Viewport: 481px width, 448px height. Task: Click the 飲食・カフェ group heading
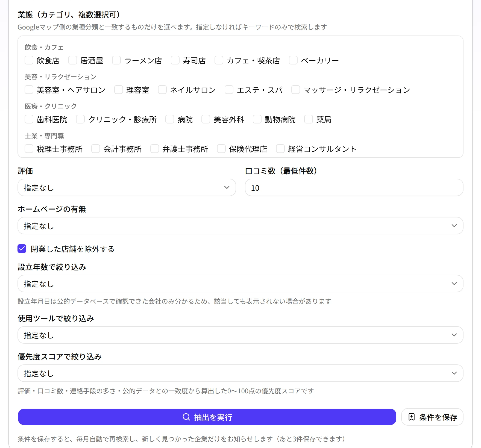(x=44, y=47)
